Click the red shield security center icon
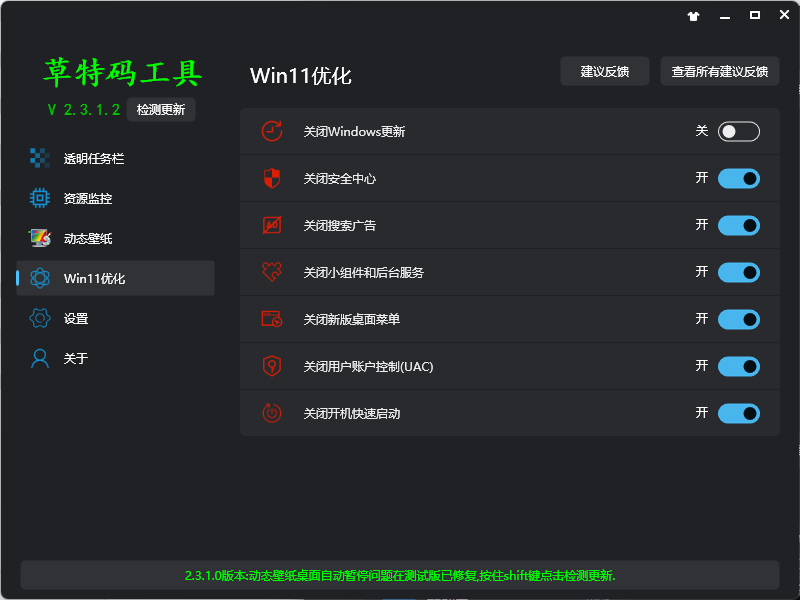Image resolution: width=800 pixels, height=600 pixels. coord(271,178)
